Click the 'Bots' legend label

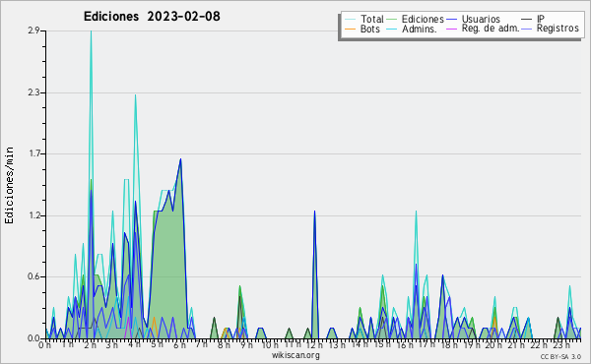369,29
